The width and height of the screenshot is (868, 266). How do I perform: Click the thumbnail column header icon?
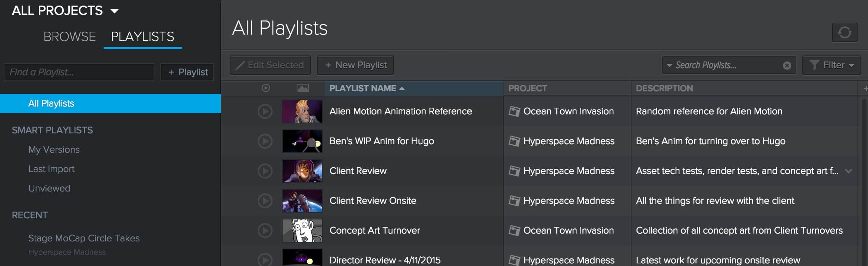(x=303, y=88)
